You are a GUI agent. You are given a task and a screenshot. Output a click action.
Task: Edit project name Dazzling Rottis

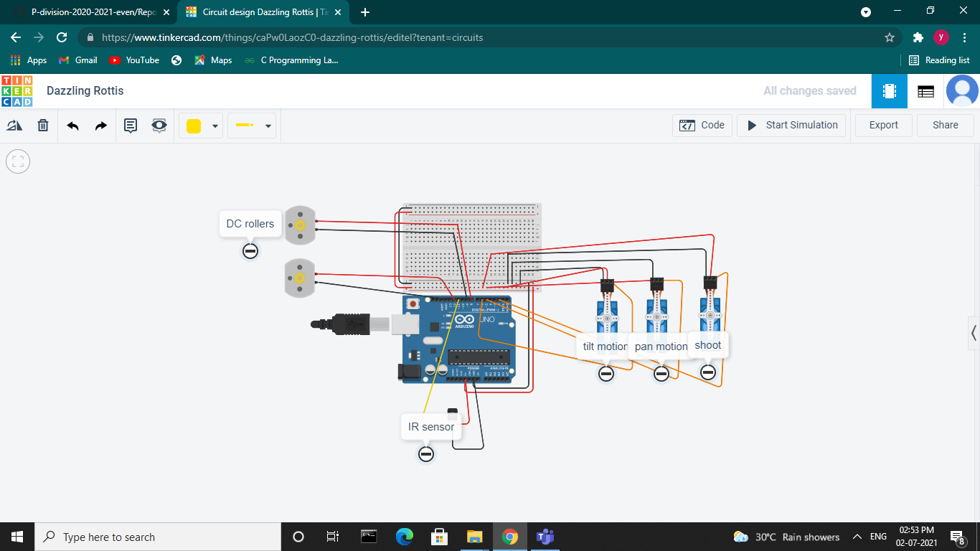[x=85, y=91]
